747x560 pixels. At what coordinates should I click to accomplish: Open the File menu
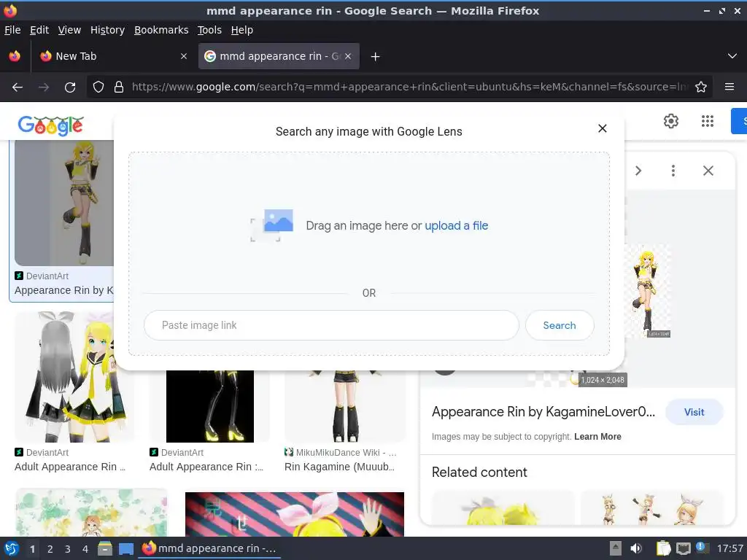click(x=12, y=30)
